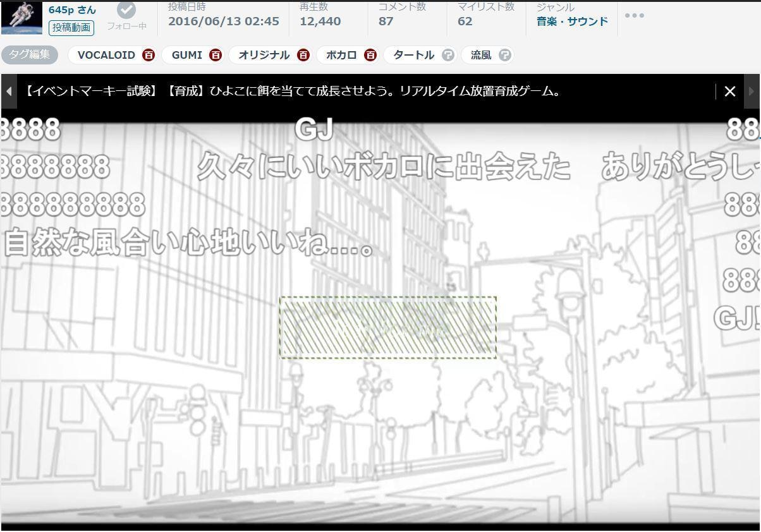Image resolution: width=761 pixels, height=532 pixels.
Task: Open uploader 645p avatar thumbnail
Action: coord(21,17)
